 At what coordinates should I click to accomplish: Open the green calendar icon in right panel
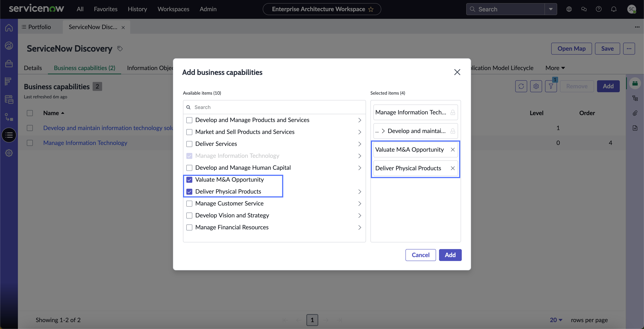635,83
